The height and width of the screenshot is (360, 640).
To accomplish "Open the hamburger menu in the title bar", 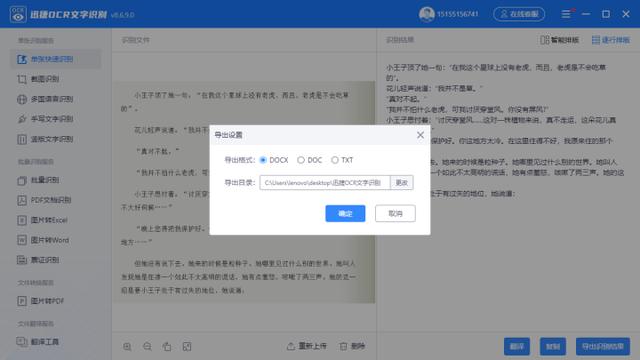I will (x=566, y=14).
